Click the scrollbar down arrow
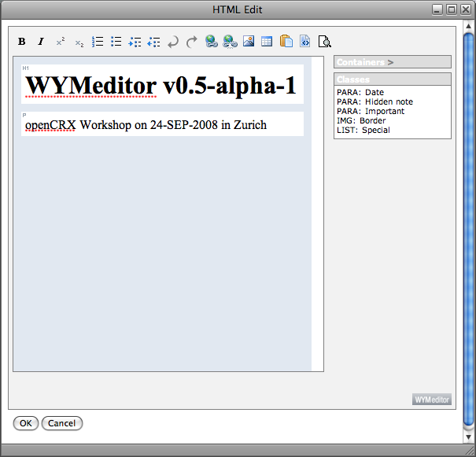 [x=468, y=437]
